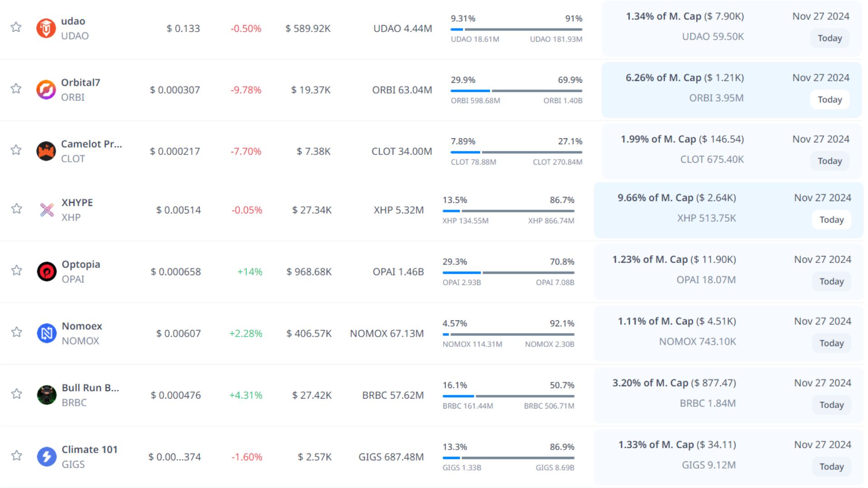Click the Nomoex NOMOX logo icon

[x=47, y=333]
